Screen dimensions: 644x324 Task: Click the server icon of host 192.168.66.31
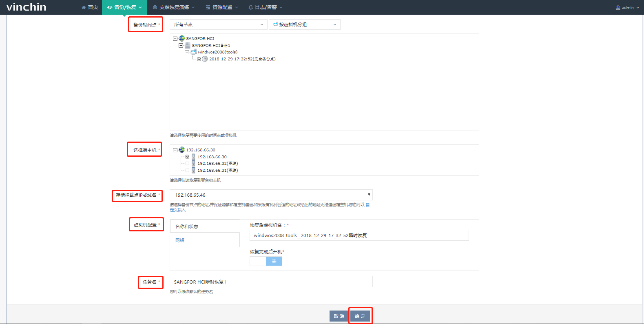click(x=193, y=170)
